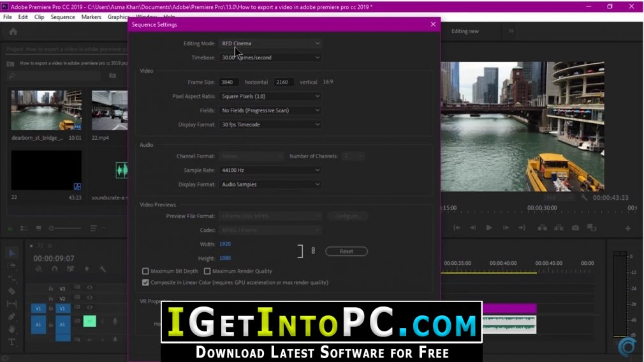Enable Maximum Bit Depth checkbox
The height and width of the screenshot is (362, 644).
(x=145, y=271)
